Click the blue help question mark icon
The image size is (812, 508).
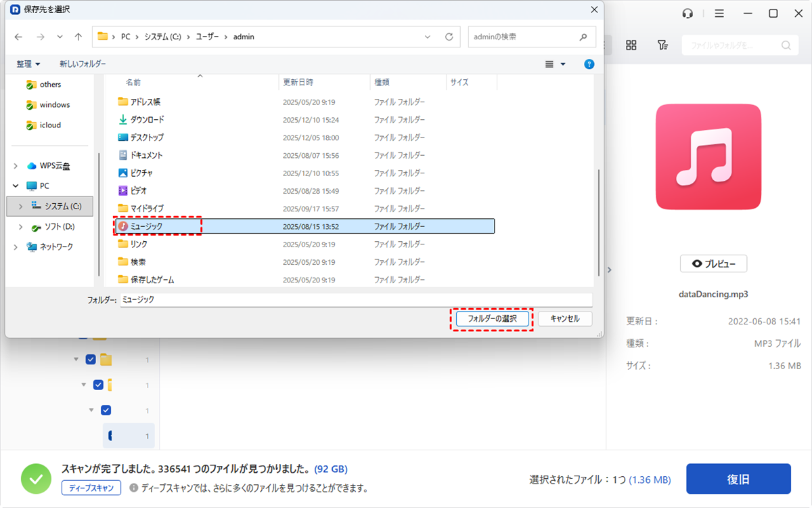589,64
